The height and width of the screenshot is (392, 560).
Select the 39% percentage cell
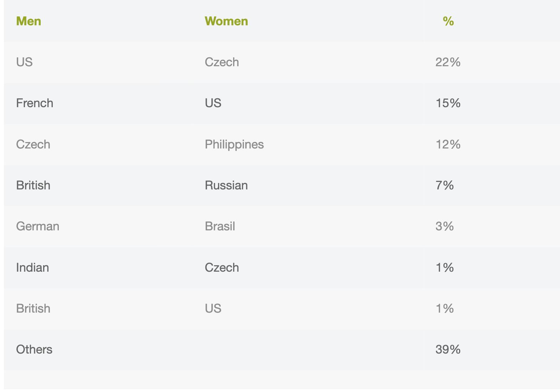click(448, 350)
